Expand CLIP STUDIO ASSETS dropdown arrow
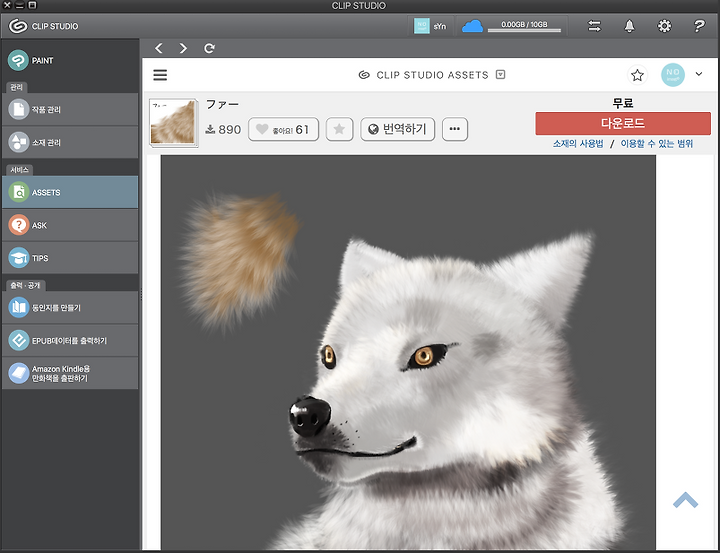Screen dimensions: 720x553 tap(501, 74)
